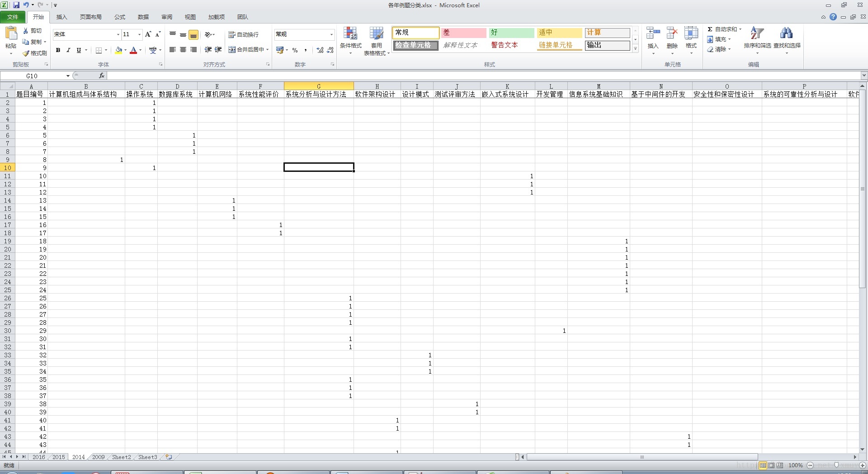This screenshot has height=474, width=868.
Task: Switch to Insert (插入) ribbon tab
Action: 61,17
